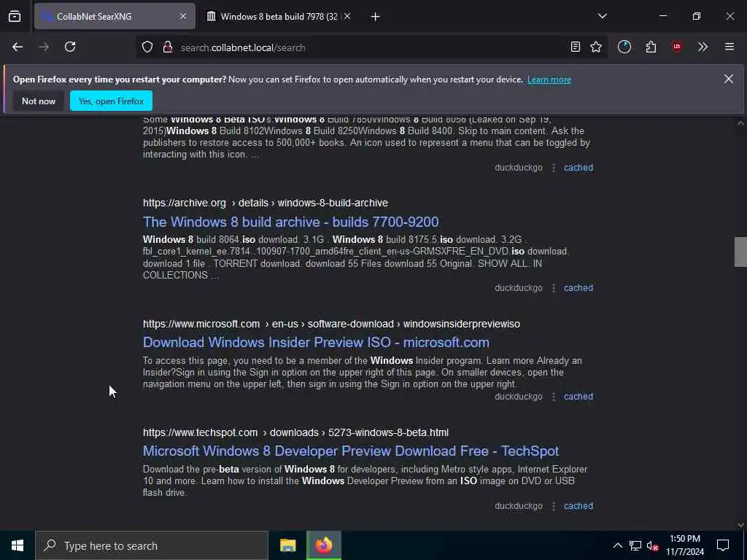Open the Extensions puzzle icon
This screenshot has height=560, width=747.
click(651, 47)
